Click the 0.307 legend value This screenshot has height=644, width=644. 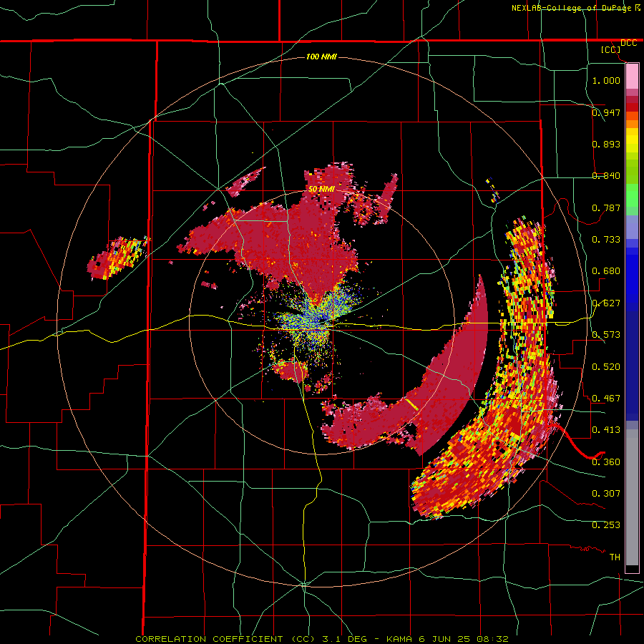[x=606, y=494]
